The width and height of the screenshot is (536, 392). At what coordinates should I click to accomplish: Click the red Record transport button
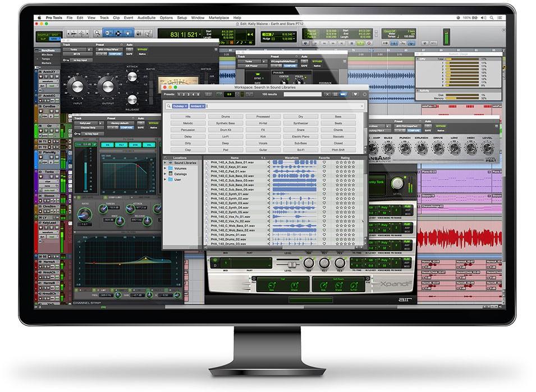tap(369, 43)
